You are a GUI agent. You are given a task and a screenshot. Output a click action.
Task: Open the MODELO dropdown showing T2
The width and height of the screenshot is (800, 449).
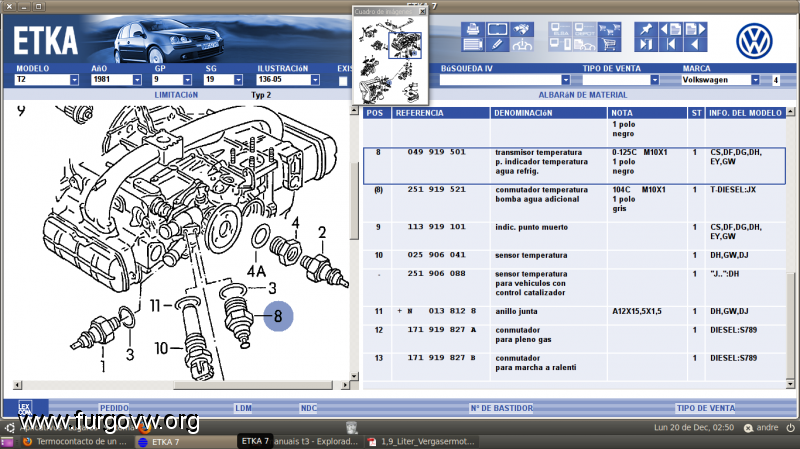point(74,80)
